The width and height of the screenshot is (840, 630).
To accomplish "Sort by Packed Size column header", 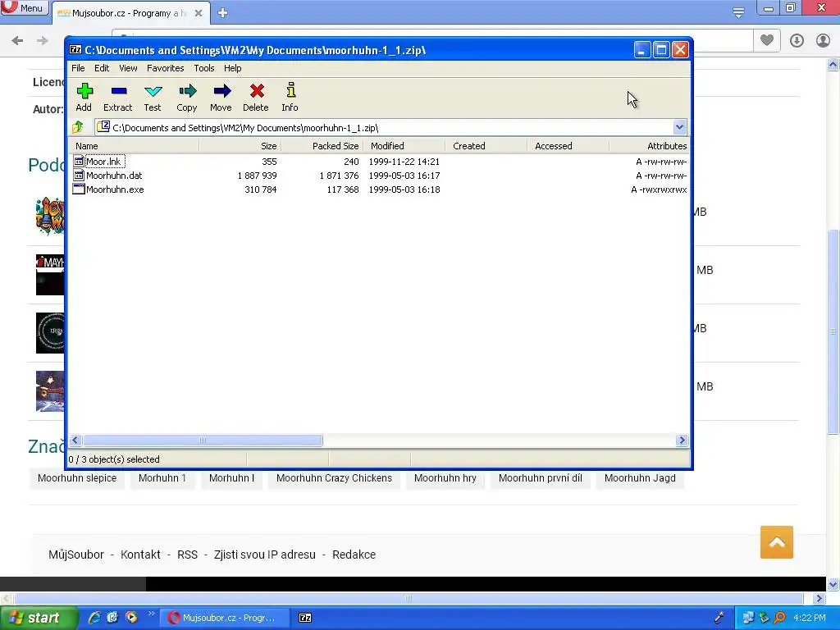I will click(322, 146).
